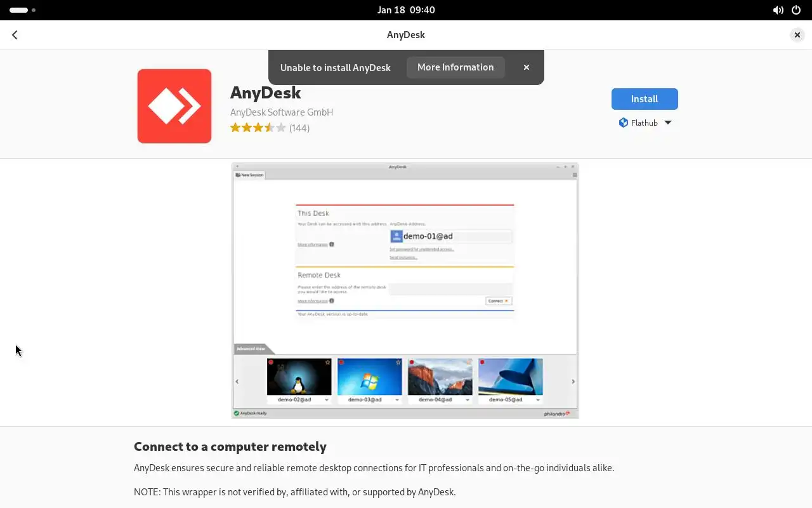812x508 pixels.
Task: Open the power menu in top bar
Action: 797,10
